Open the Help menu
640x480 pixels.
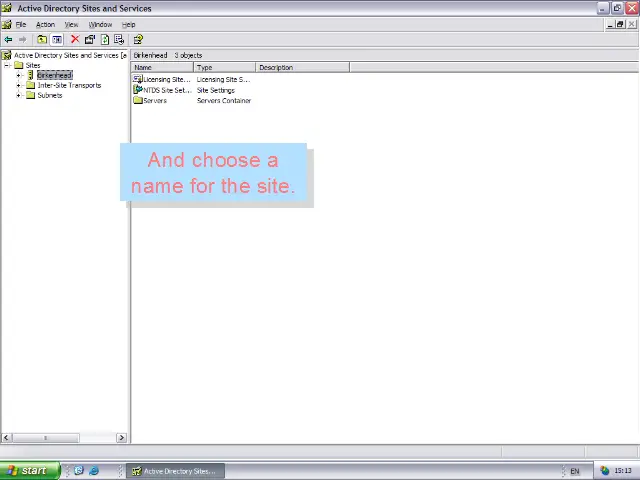coord(129,24)
